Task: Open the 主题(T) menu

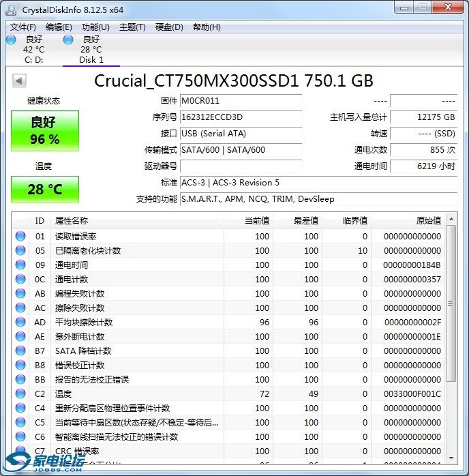Action: 132,27
